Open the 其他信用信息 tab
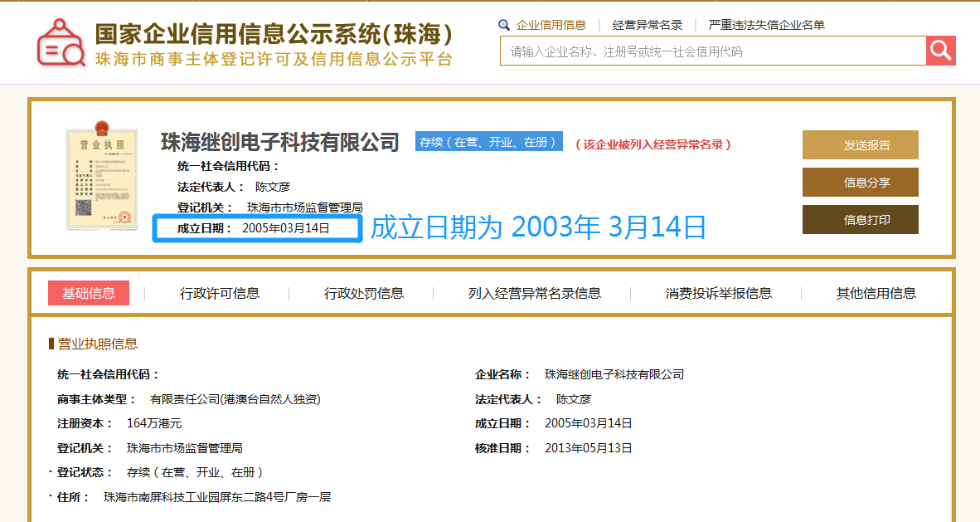 tap(876, 293)
